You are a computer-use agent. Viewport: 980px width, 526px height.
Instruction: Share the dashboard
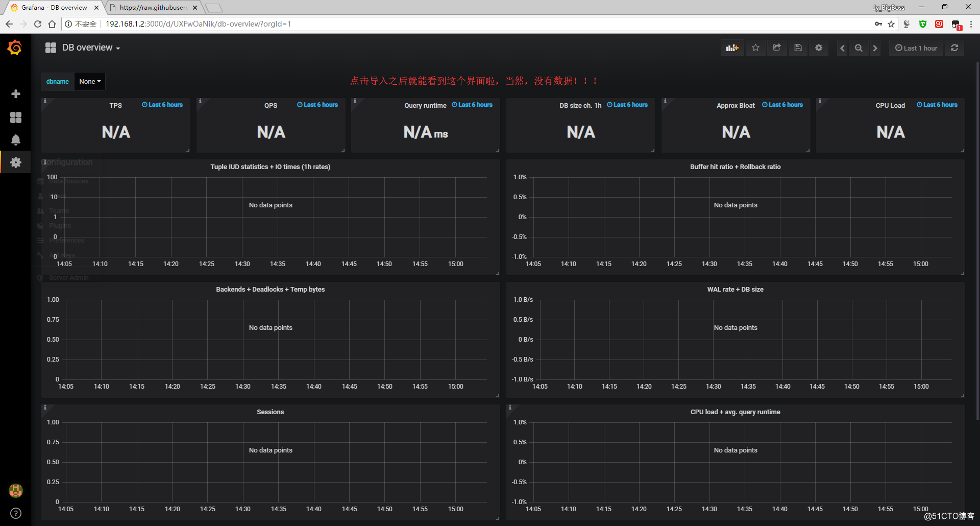point(777,48)
